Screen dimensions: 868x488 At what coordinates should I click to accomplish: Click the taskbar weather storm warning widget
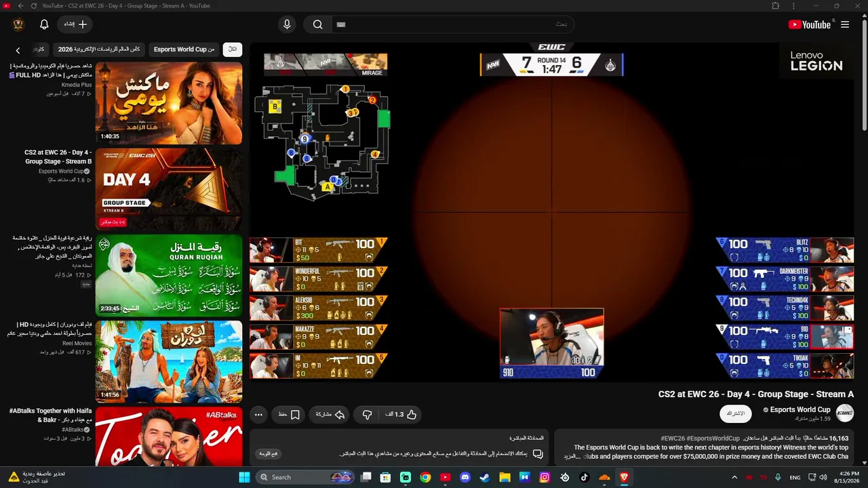click(x=37, y=477)
